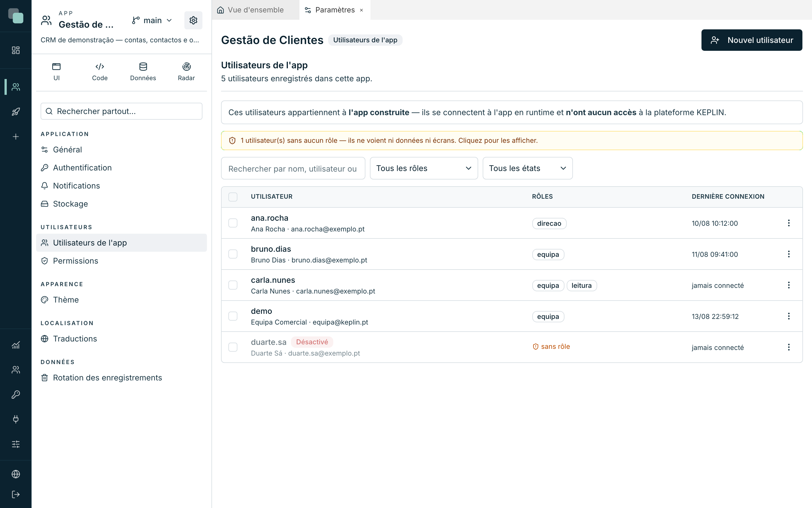Screen dimensions: 812x508
Task: Open the plug connectors icon
Action: pos(16,419)
